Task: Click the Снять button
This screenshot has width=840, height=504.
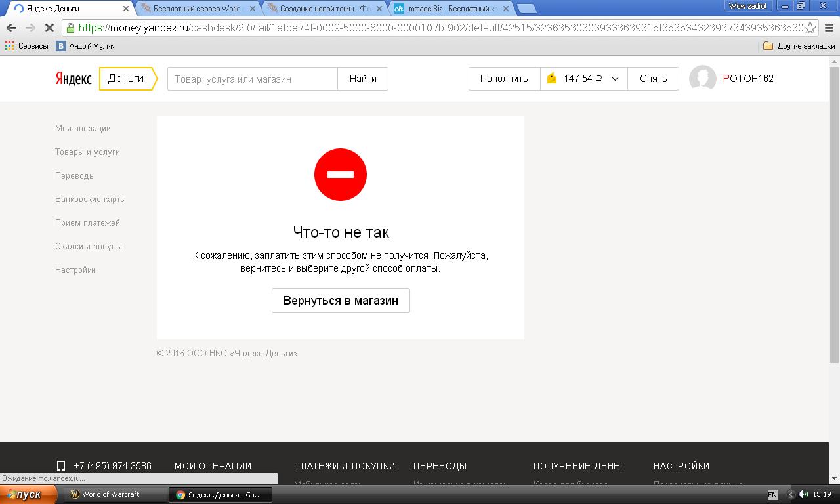Action: tap(654, 79)
